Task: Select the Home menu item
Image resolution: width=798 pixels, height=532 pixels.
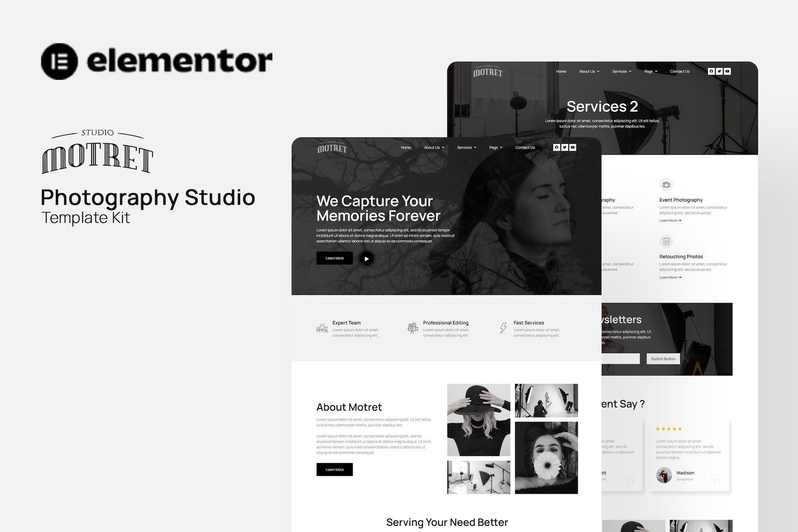Action: pyautogui.click(x=406, y=148)
